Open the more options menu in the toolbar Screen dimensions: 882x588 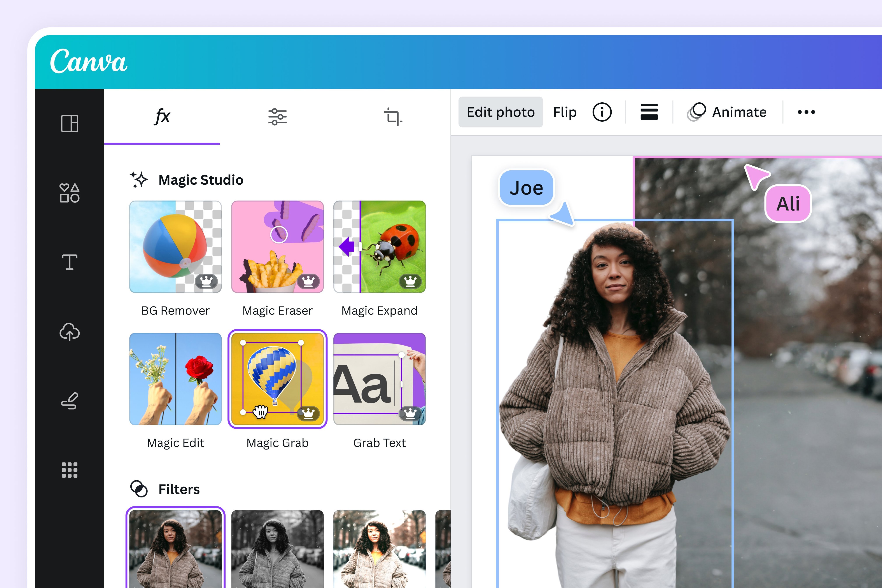[806, 112]
